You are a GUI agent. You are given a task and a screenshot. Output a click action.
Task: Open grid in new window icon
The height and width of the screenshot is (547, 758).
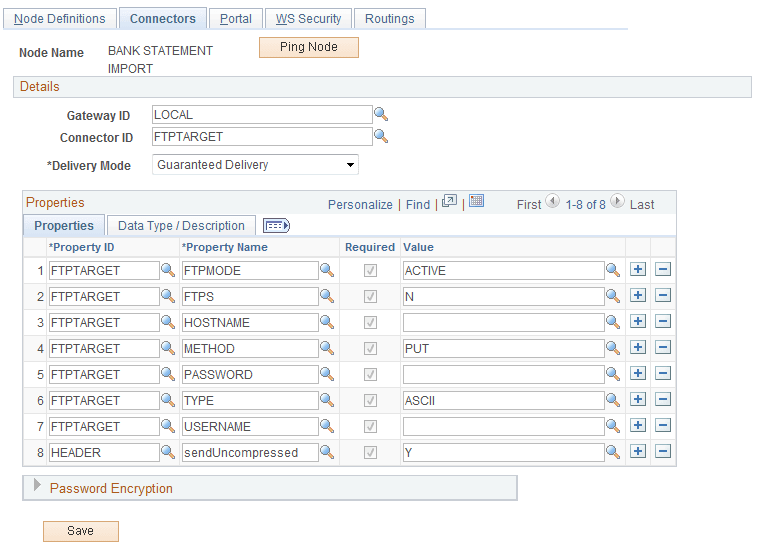449,202
